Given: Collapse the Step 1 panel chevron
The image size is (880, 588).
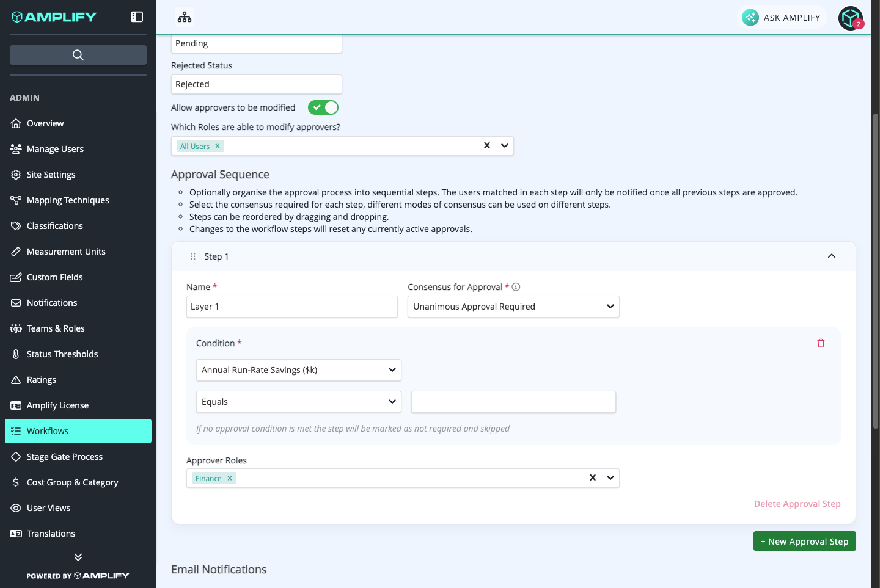Looking at the screenshot, I should (832, 256).
